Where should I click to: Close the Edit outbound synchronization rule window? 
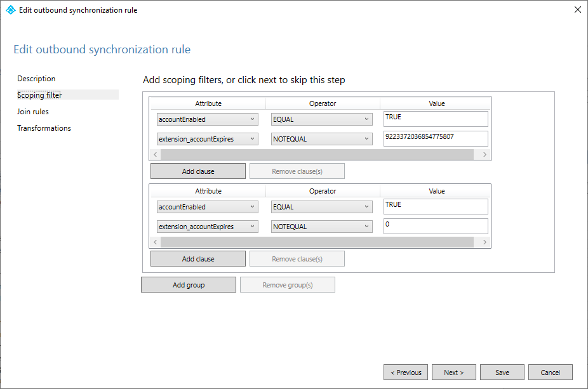(x=577, y=10)
